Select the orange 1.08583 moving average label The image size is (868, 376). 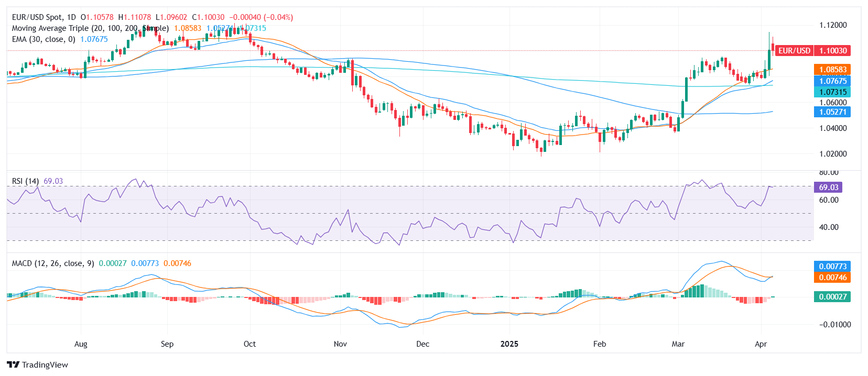pos(832,70)
